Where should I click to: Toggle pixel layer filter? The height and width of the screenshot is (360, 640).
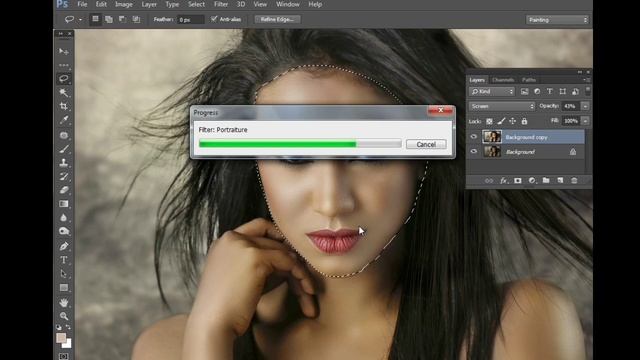tap(524, 91)
